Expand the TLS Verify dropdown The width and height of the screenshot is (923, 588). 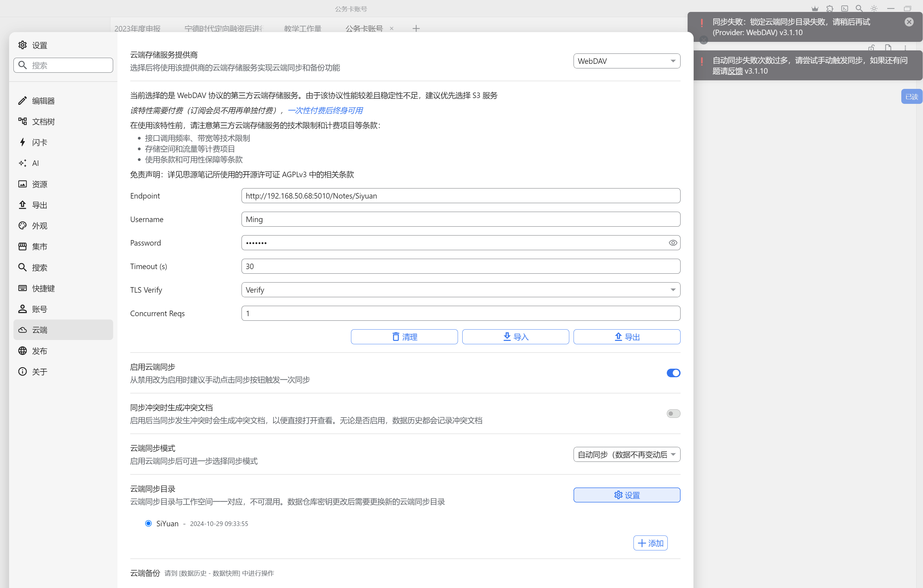(460, 290)
